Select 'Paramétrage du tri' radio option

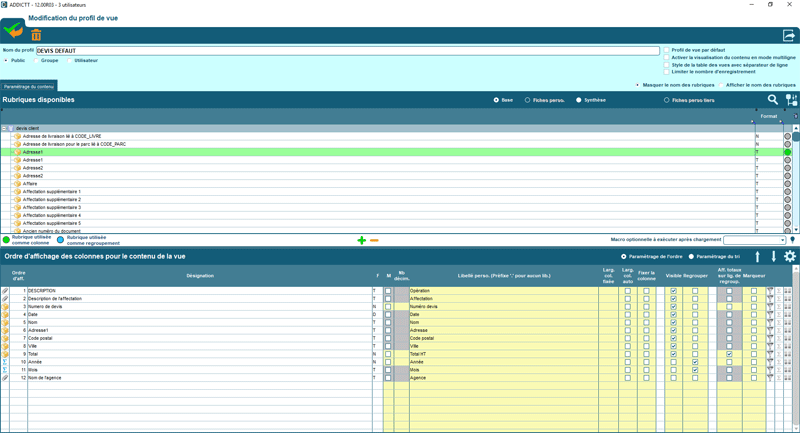(x=691, y=257)
